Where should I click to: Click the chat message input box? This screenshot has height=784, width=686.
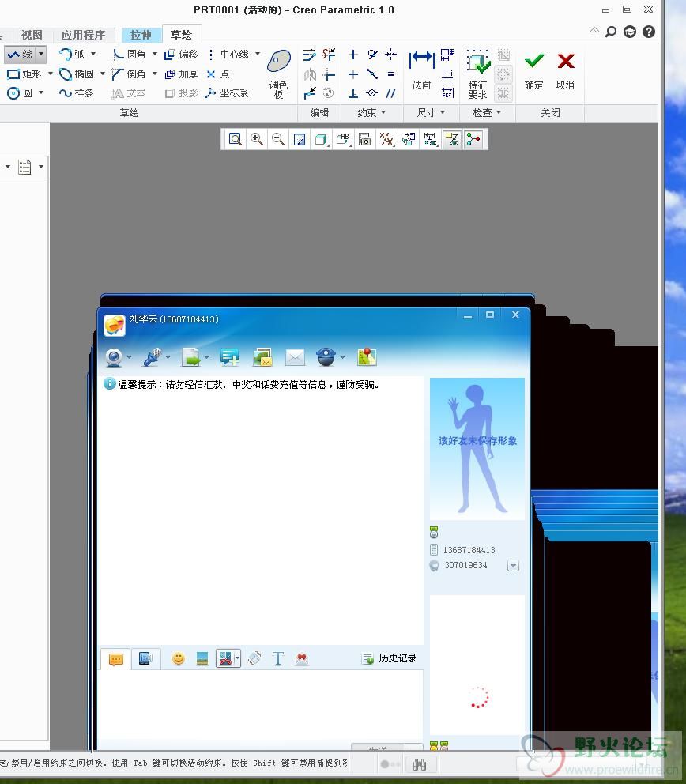click(x=260, y=706)
